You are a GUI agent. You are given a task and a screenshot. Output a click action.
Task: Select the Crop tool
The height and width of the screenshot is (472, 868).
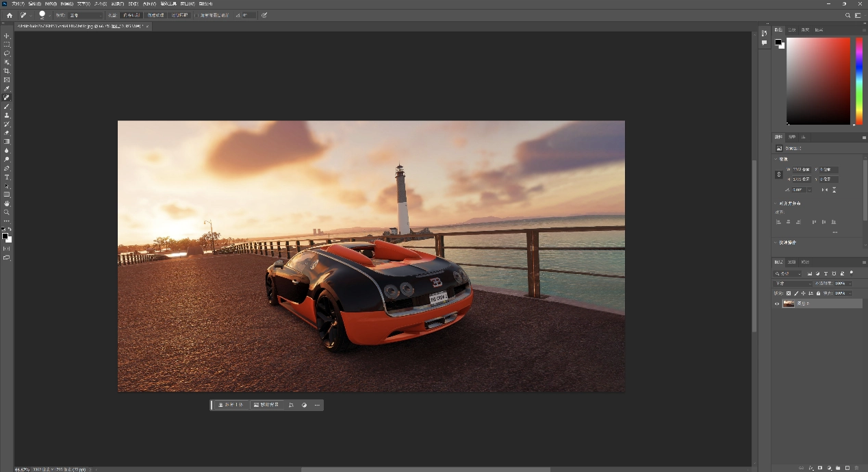[x=7, y=71]
